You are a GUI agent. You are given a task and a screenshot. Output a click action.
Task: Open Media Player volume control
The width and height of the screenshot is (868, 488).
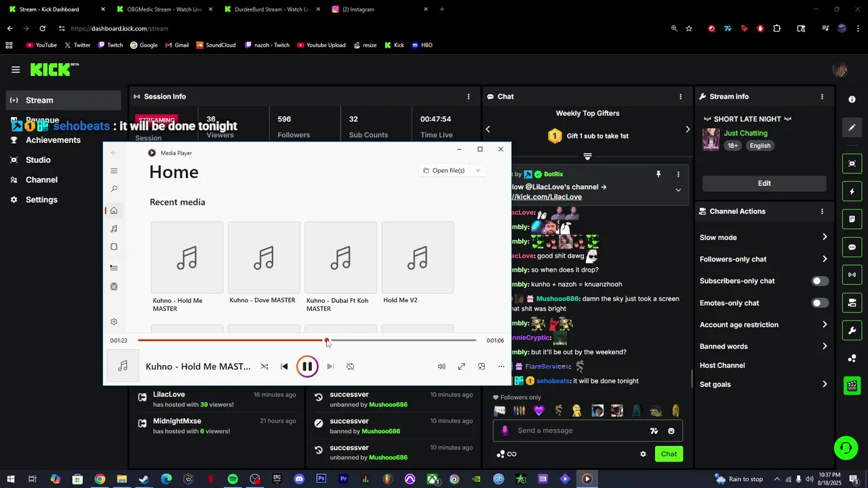tap(441, 367)
